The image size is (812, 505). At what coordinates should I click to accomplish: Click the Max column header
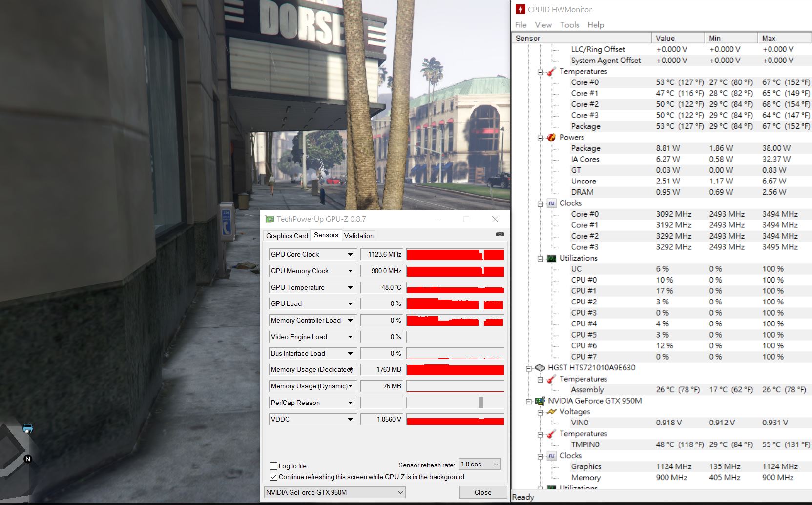785,38
